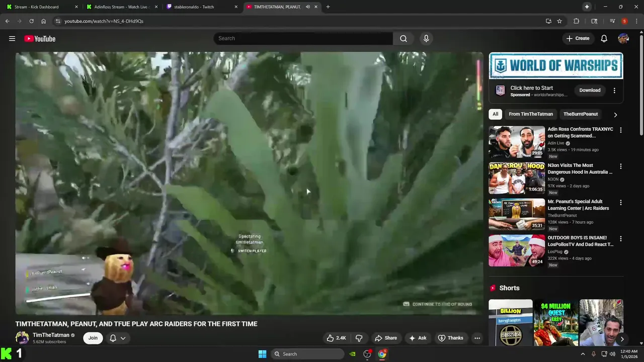Open options for OUTDOOR BOYS video
The width and height of the screenshot is (644, 362).
coord(620,238)
